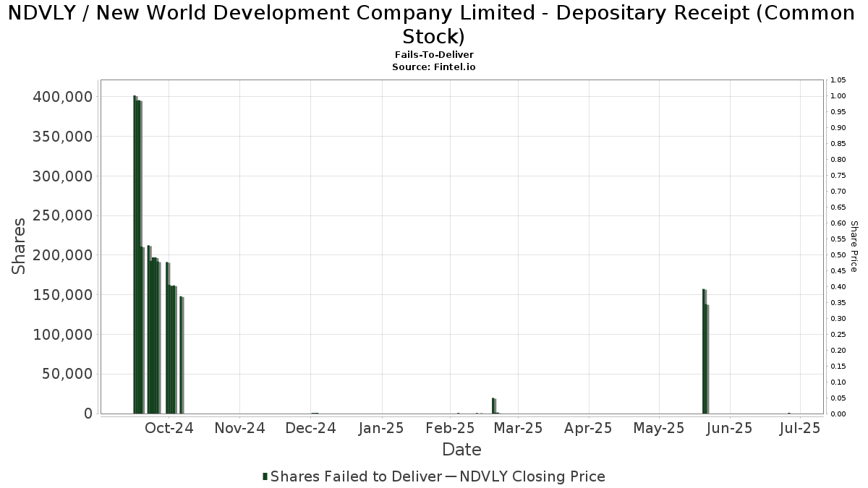Click the Feb-25 x-axis label

(x=451, y=428)
